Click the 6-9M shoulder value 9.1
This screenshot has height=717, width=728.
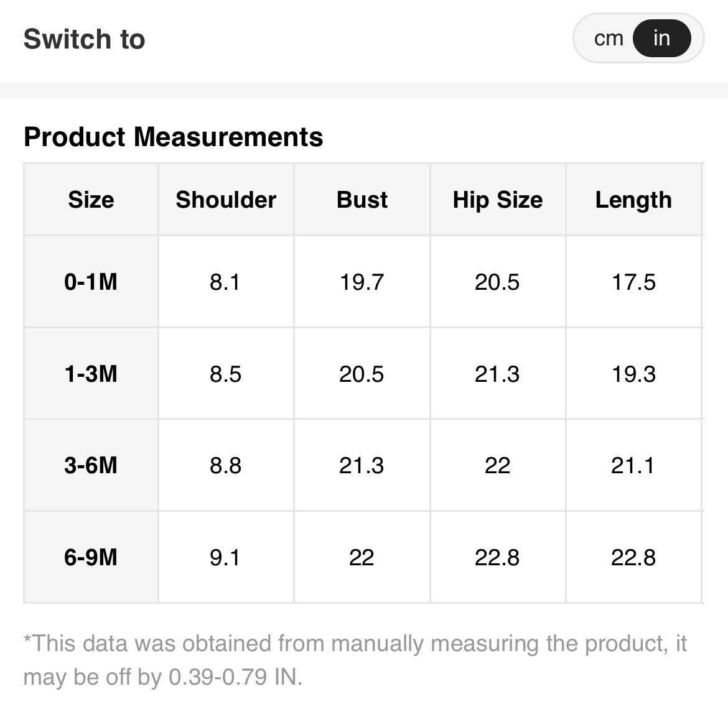point(225,557)
